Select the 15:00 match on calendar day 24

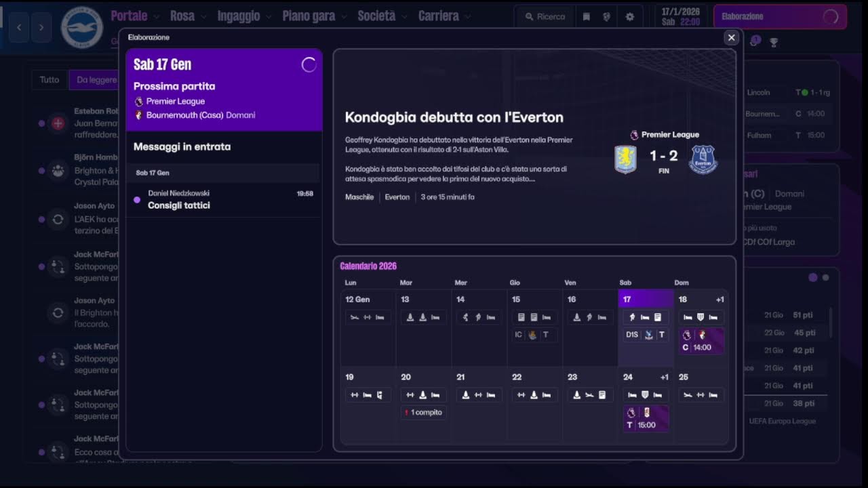tap(646, 418)
